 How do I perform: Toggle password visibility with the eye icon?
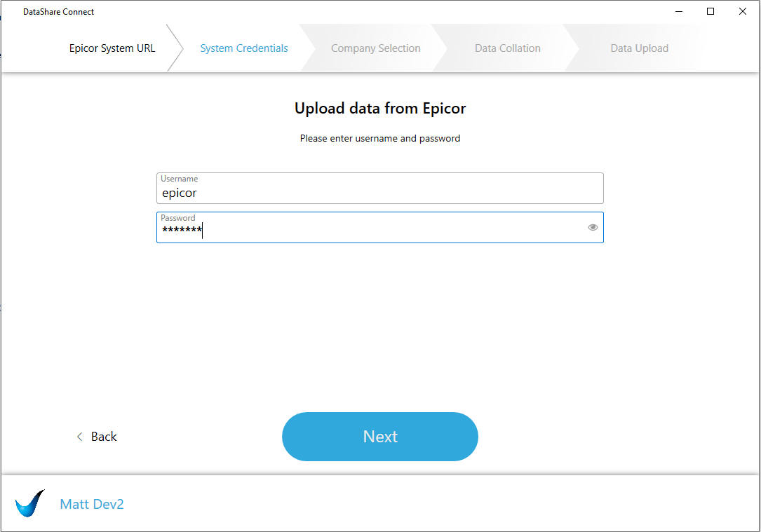coord(593,227)
